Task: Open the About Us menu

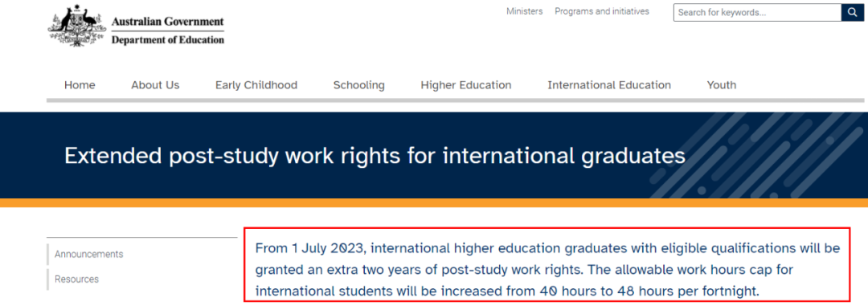Action: point(156,85)
